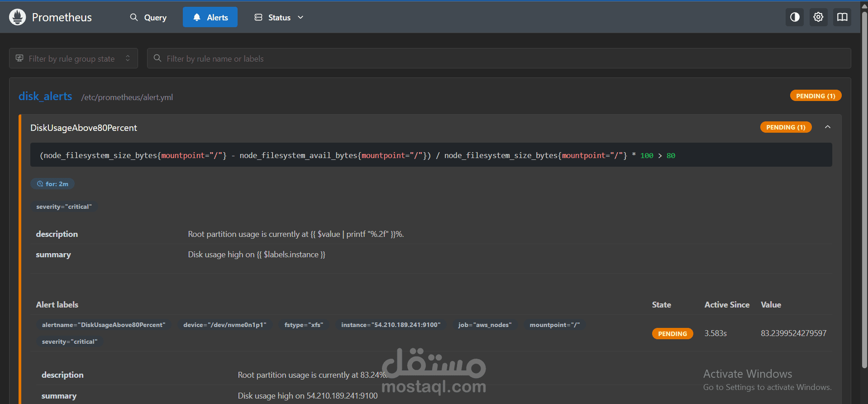Click the job="aws_nodes" label
Image resolution: width=868 pixels, height=404 pixels.
tap(485, 325)
